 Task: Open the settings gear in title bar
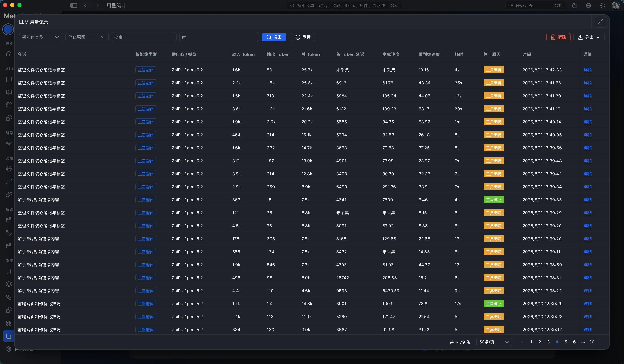(x=602, y=5)
